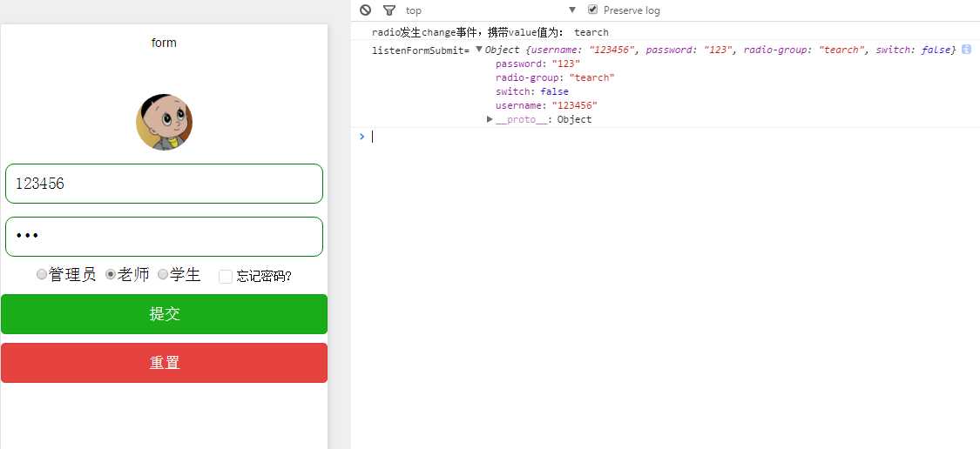Select the 学生 radio button
The width and height of the screenshot is (980, 449).
163,274
